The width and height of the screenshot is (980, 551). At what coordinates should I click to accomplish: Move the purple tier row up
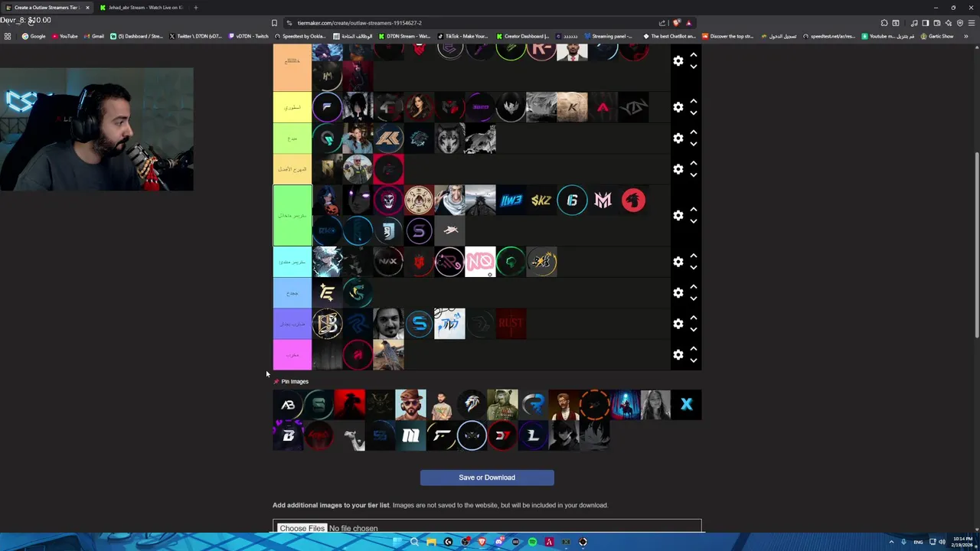click(694, 318)
